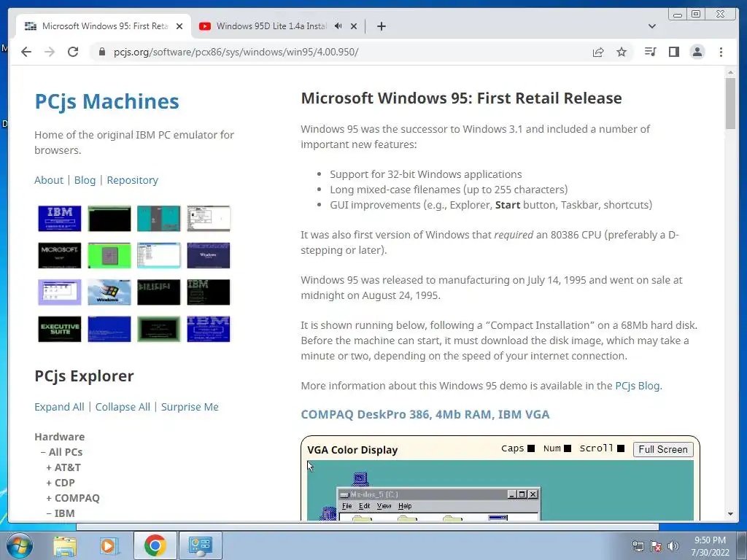
Task: Click the taskbar clock 9:50 PM
Action: tap(710, 540)
